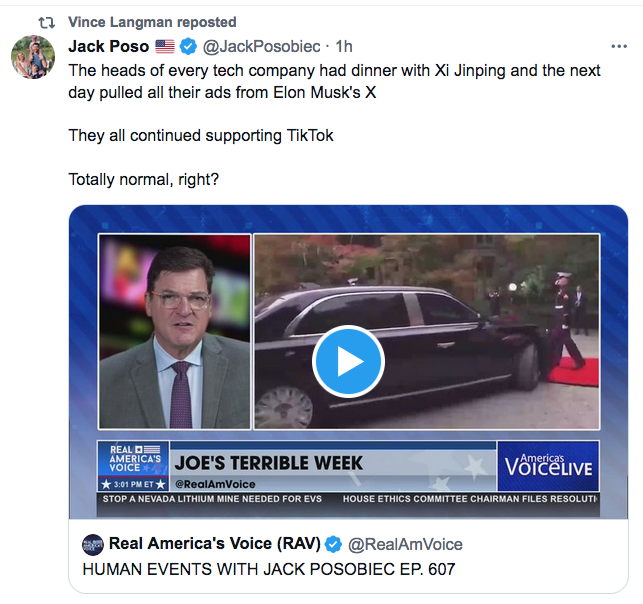Click the repost arrows icon above the tweet
Image resolution: width=643 pixels, height=604 pixels.
44,22
